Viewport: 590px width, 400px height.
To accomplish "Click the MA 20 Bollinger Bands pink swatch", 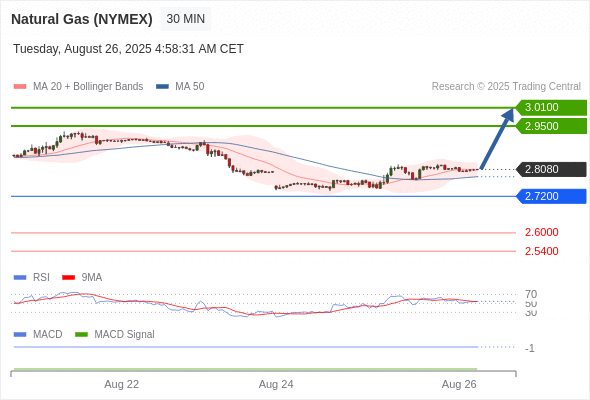I will pos(20,87).
